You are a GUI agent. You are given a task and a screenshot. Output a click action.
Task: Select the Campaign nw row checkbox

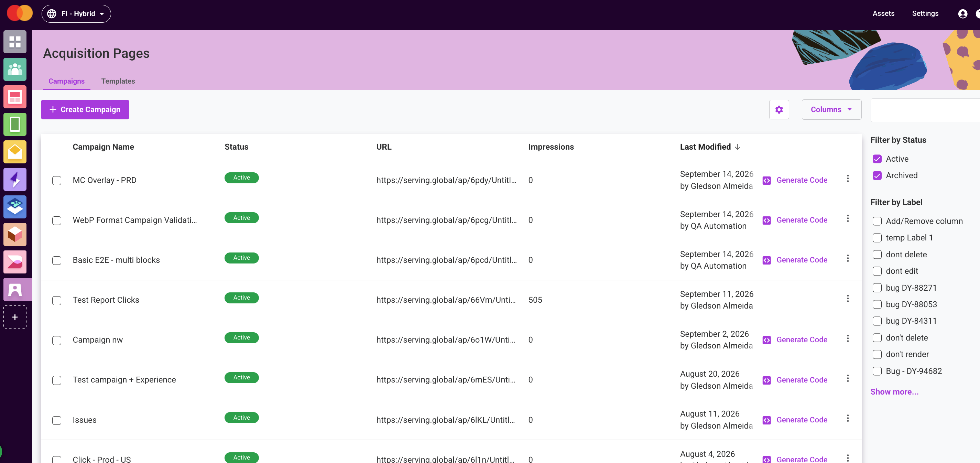(57, 340)
